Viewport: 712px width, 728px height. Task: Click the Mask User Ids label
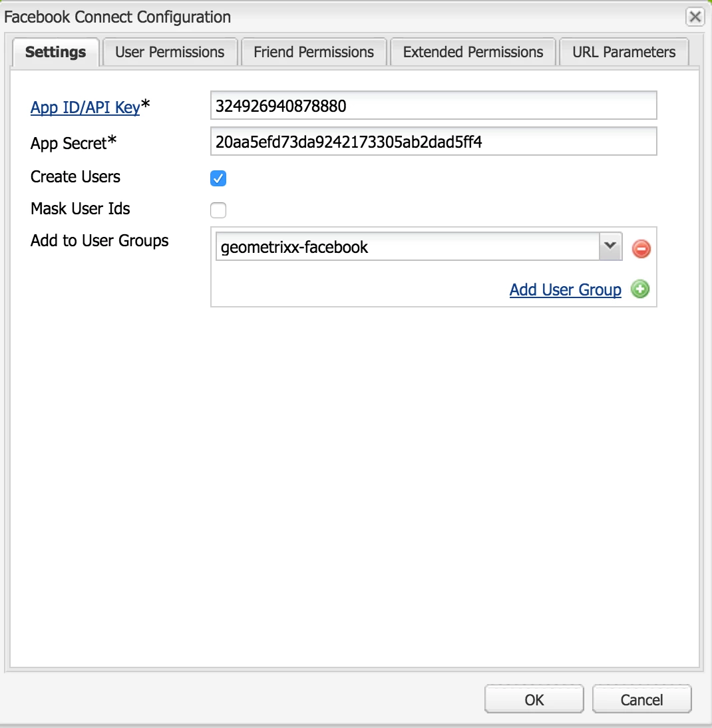pyautogui.click(x=81, y=208)
